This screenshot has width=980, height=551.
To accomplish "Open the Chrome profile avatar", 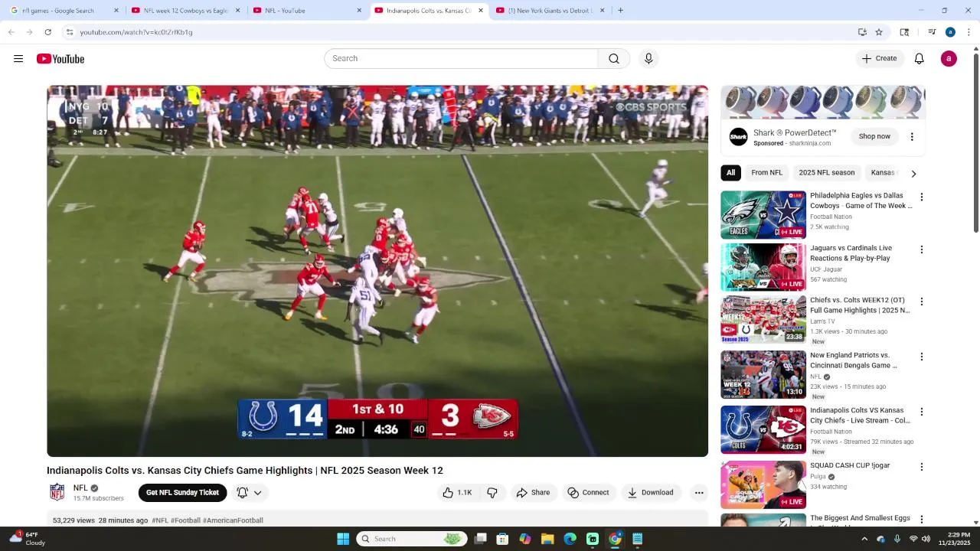I will tap(950, 32).
